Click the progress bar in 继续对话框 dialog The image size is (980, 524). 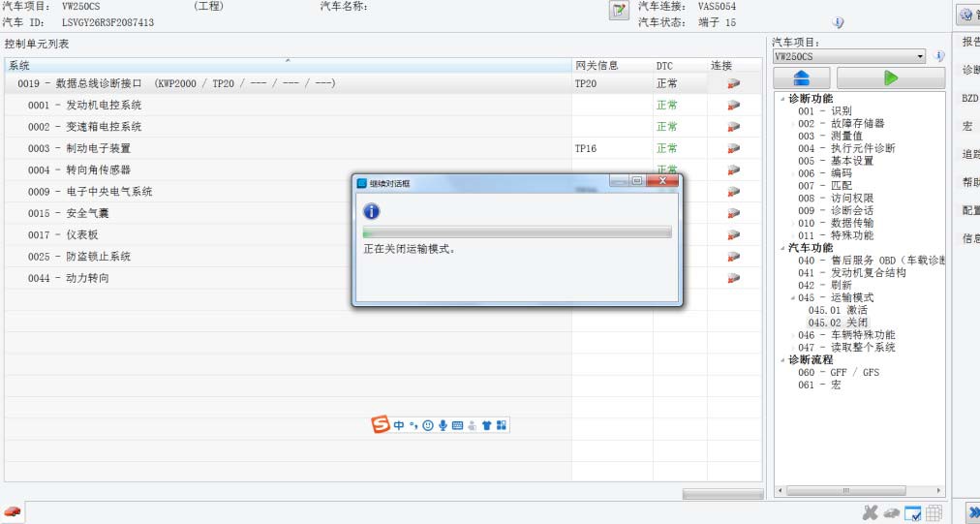click(516, 232)
